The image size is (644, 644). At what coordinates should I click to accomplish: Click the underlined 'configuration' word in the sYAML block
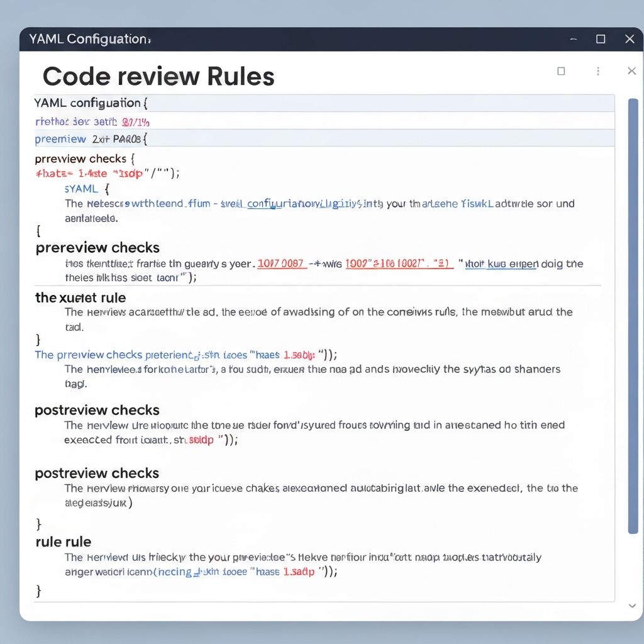click(x=270, y=204)
